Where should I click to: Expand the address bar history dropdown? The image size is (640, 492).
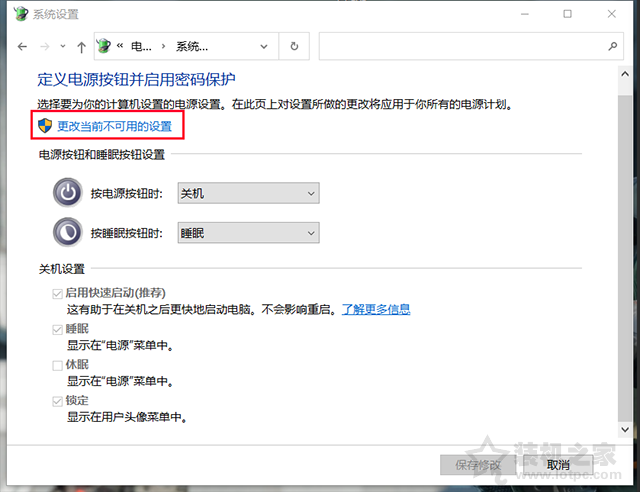(264, 47)
